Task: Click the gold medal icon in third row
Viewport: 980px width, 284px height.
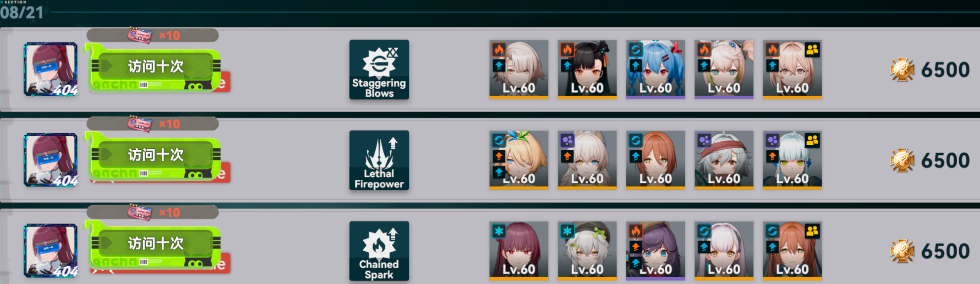Action: pos(902,251)
